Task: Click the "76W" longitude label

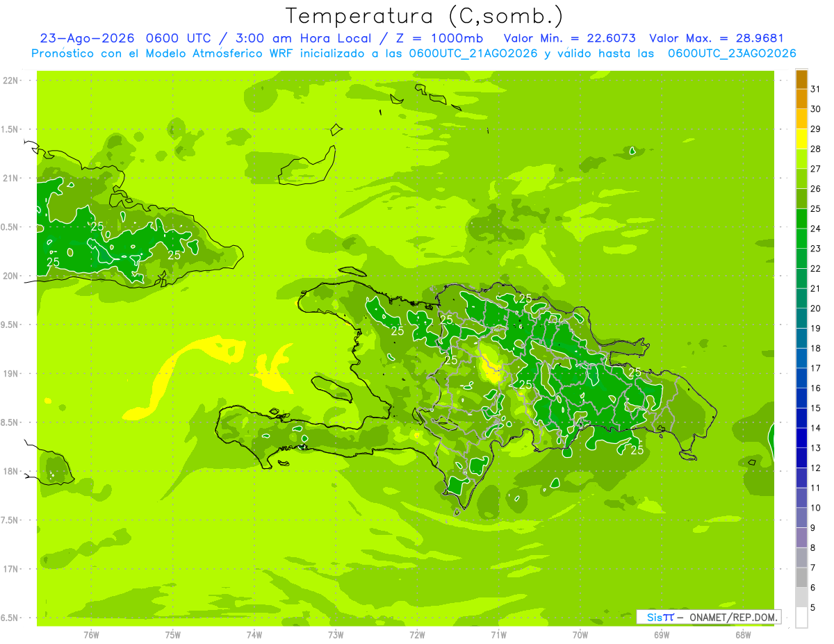Action: click(x=91, y=634)
